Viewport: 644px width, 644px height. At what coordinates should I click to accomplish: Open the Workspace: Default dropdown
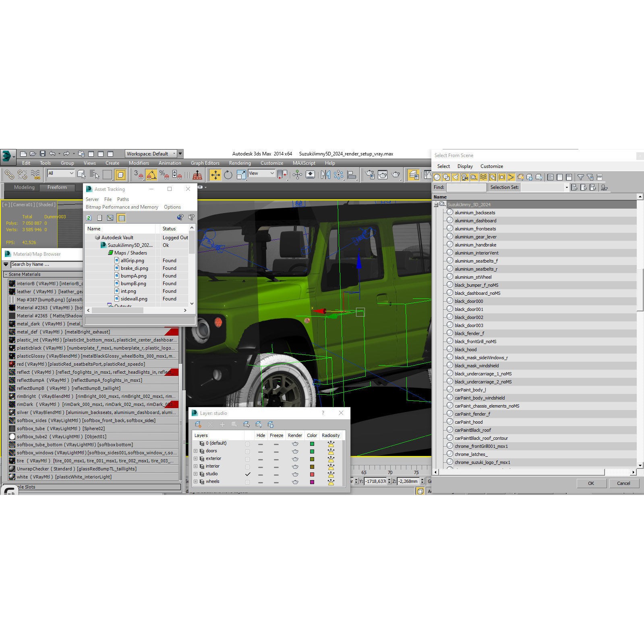click(x=151, y=154)
